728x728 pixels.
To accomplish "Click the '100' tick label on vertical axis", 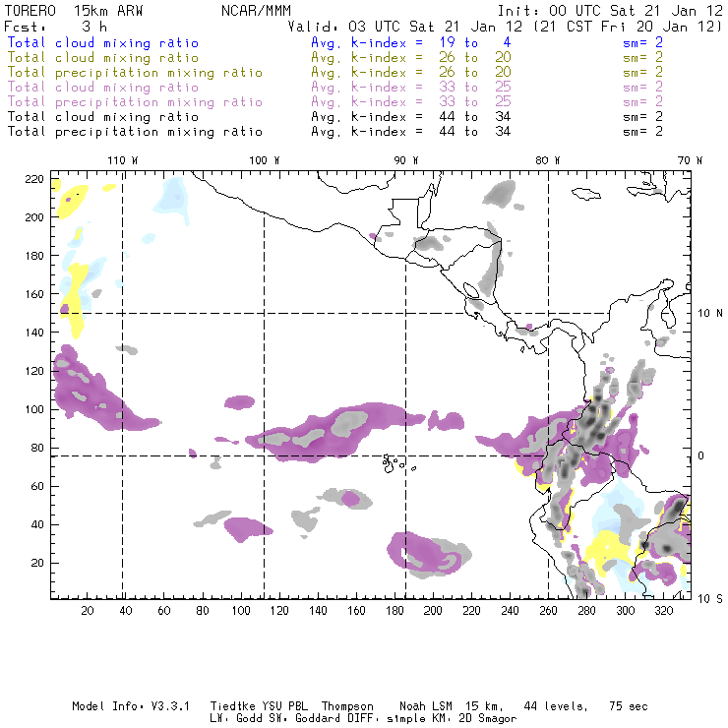I will click(34, 409).
